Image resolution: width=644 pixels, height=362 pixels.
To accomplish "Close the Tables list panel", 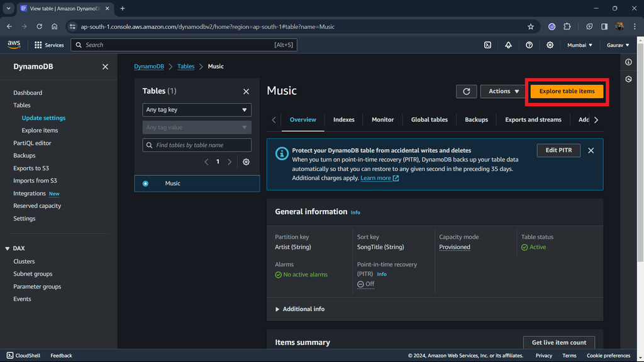I will click(x=246, y=92).
